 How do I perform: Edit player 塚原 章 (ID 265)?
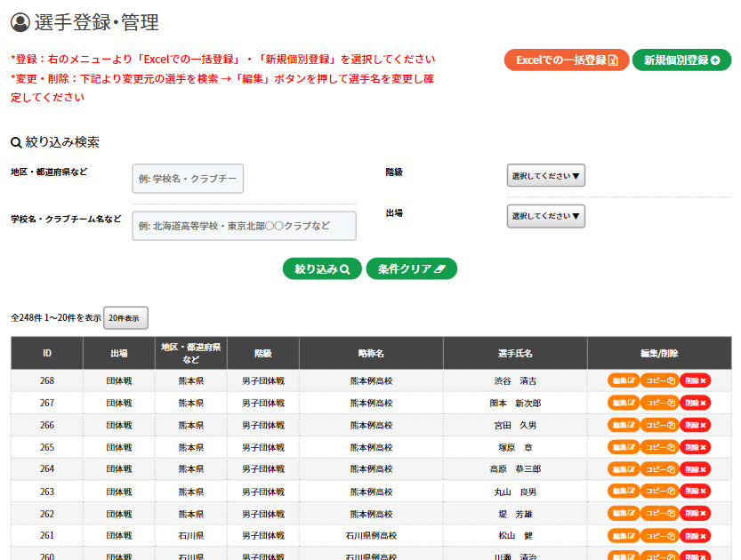coord(624,447)
